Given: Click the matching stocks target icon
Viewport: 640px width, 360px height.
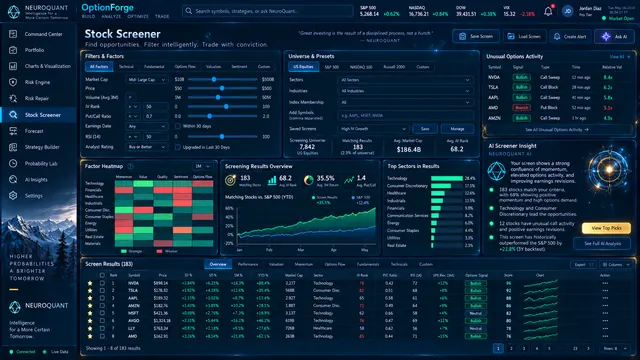Looking at the screenshot, I should point(231,180).
